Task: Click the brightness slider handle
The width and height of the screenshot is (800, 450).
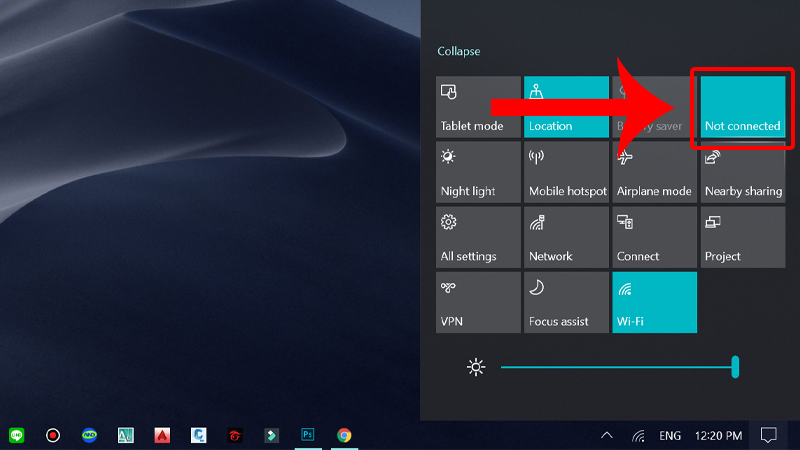Action: pyautogui.click(x=735, y=367)
